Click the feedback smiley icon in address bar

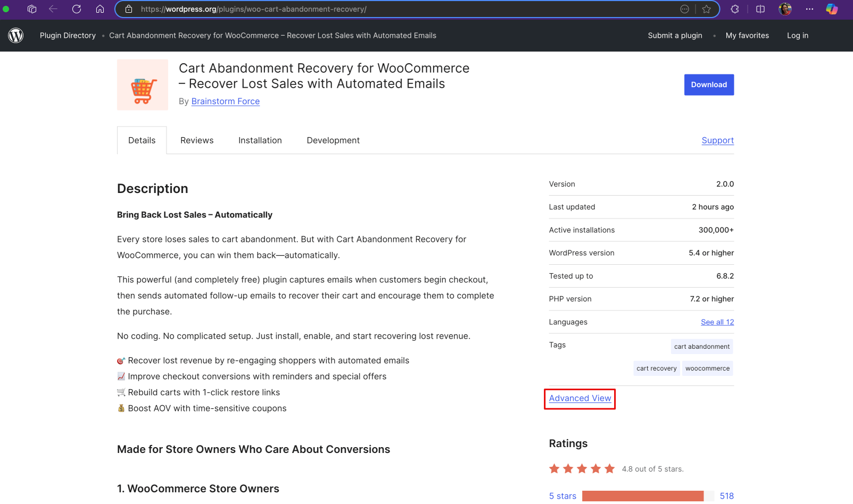pos(685,9)
